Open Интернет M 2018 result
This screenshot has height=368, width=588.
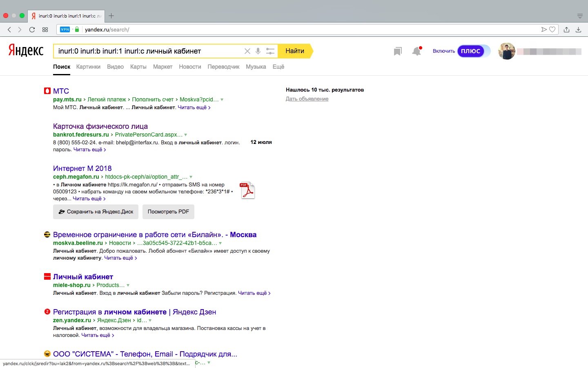click(82, 168)
